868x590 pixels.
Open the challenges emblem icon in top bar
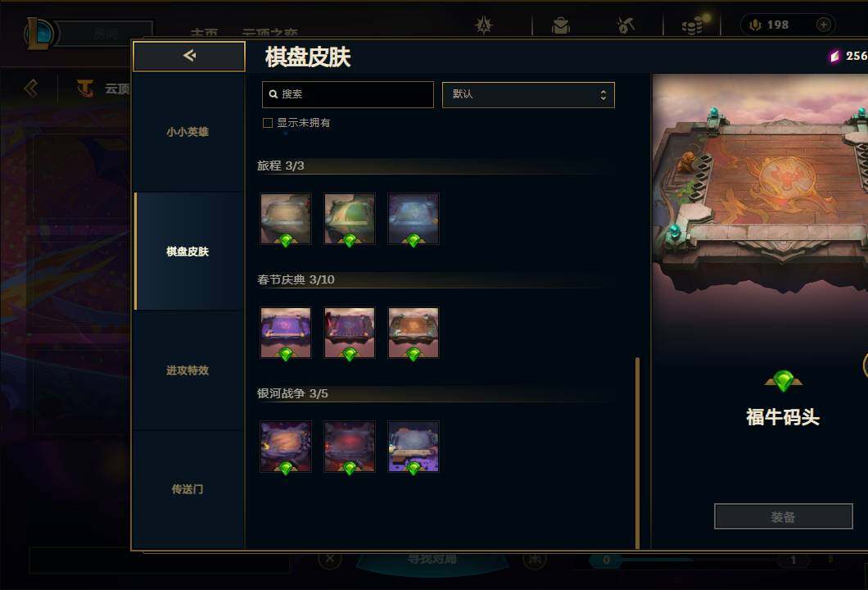click(x=484, y=25)
